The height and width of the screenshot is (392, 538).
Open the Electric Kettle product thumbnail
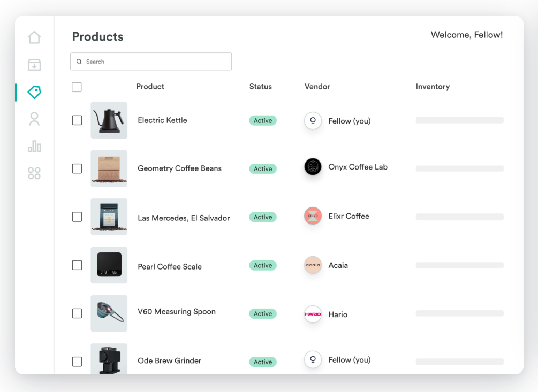pyautogui.click(x=109, y=120)
